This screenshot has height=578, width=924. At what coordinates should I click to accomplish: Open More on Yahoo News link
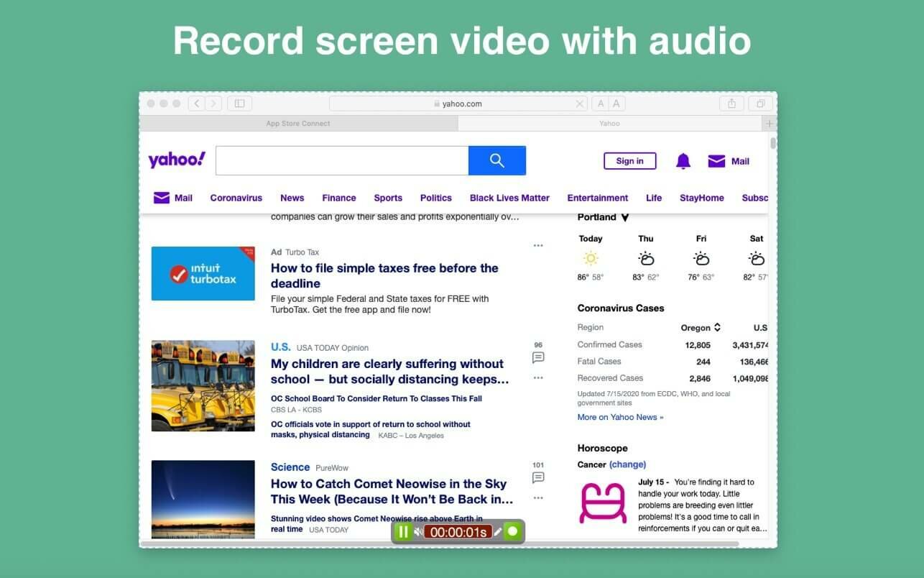pyautogui.click(x=621, y=417)
